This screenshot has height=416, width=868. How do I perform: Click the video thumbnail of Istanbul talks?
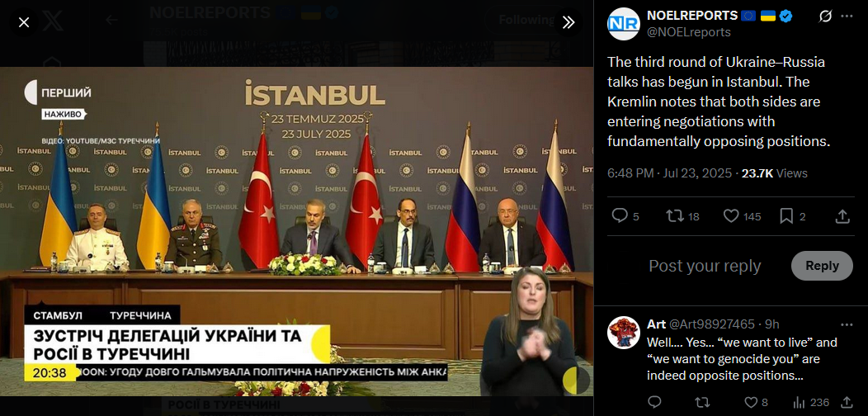click(x=296, y=232)
